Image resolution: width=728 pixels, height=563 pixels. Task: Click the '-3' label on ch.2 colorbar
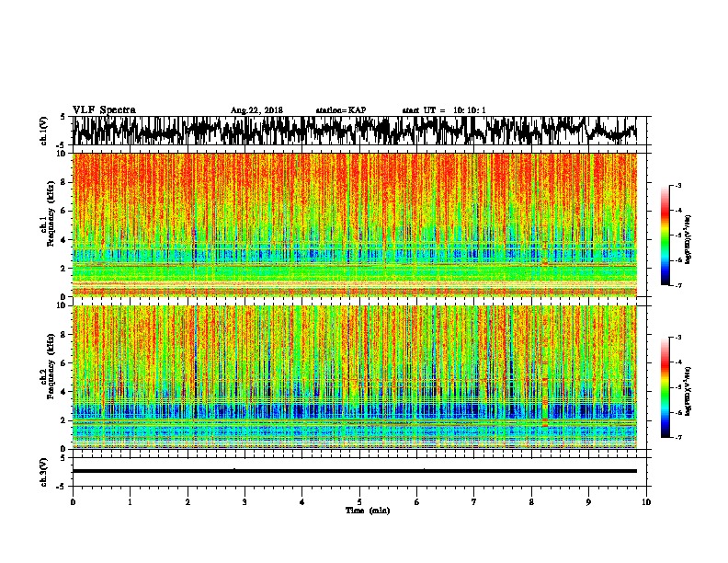tap(677, 338)
